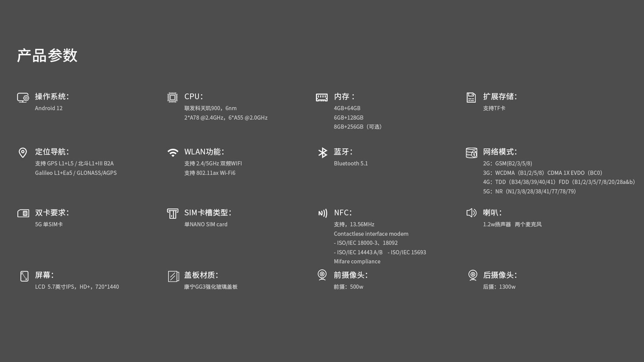Click the screen display icon
644x362 pixels.
coord(24,276)
